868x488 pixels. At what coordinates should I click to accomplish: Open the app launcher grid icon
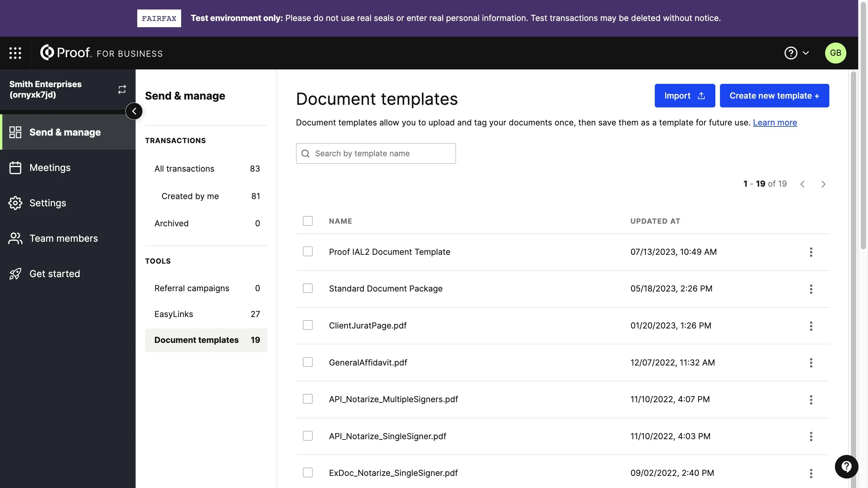pyautogui.click(x=15, y=53)
